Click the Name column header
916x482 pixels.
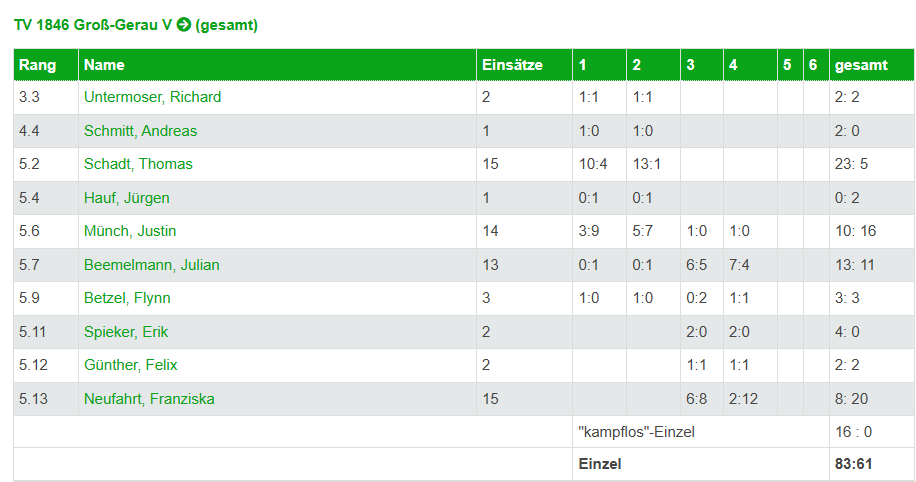(x=104, y=65)
